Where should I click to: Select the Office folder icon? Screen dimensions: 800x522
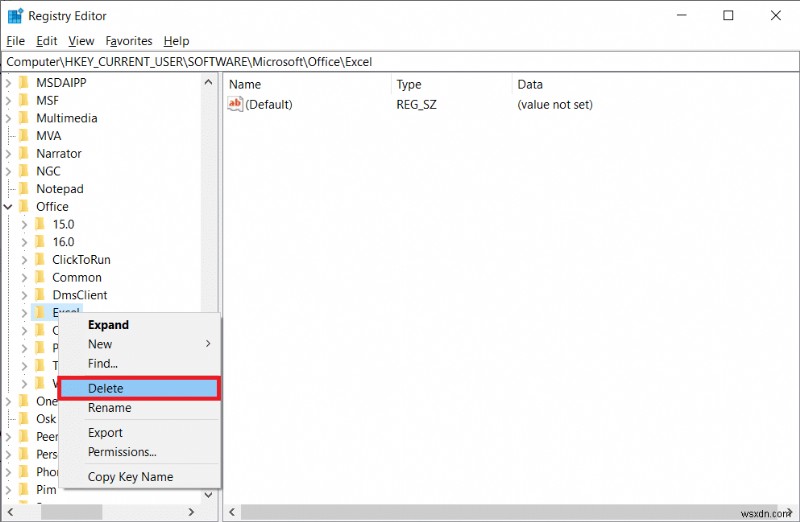click(x=23, y=206)
